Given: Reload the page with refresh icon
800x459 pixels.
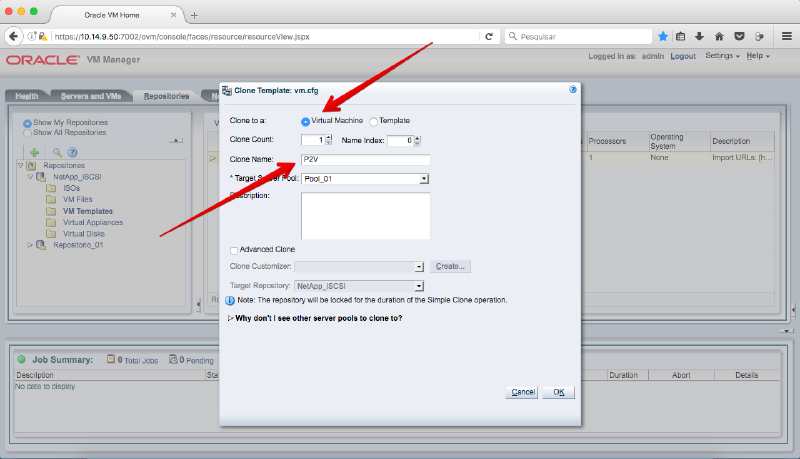Looking at the screenshot, I should pos(489,36).
